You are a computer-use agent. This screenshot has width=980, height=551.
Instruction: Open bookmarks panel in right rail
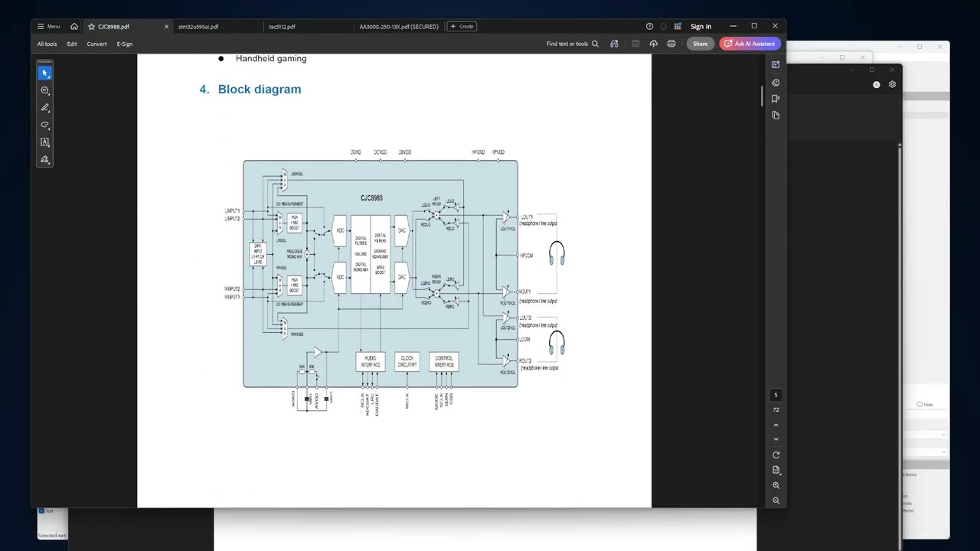point(776,99)
